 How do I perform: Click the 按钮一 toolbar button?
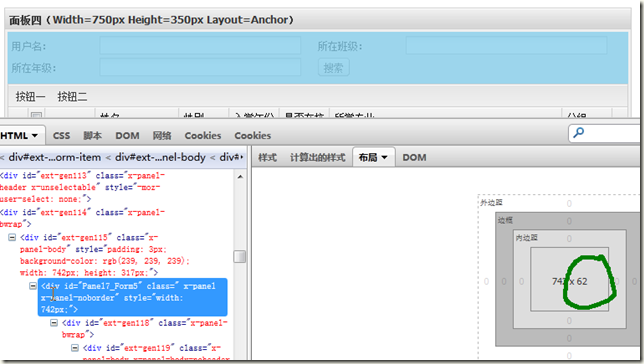pos(30,97)
